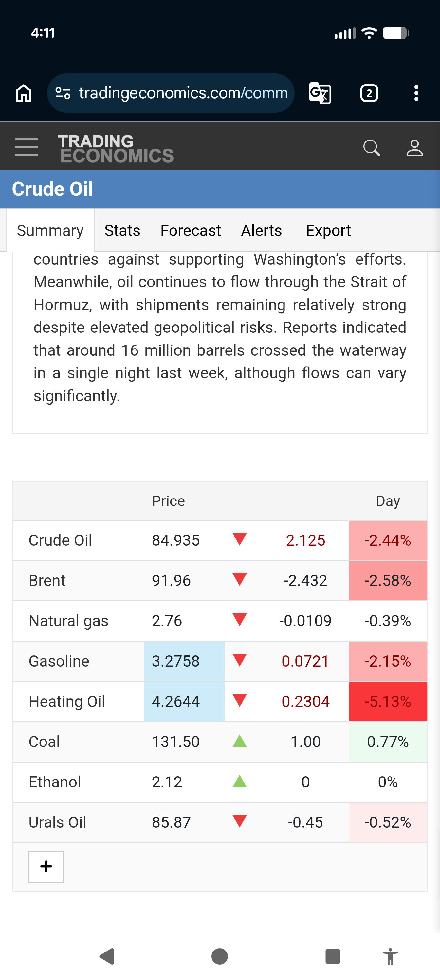440x980 pixels.
Task: Open the Alerts tab
Action: point(262,231)
